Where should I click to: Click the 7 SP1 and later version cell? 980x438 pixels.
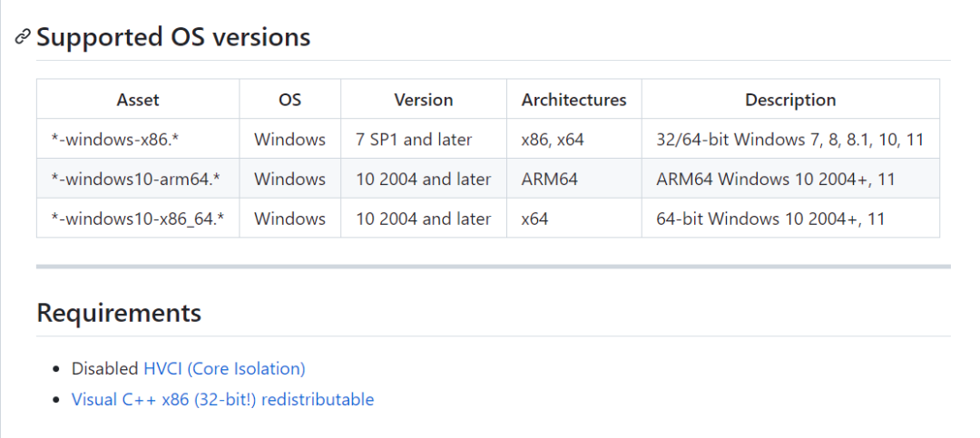(414, 140)
